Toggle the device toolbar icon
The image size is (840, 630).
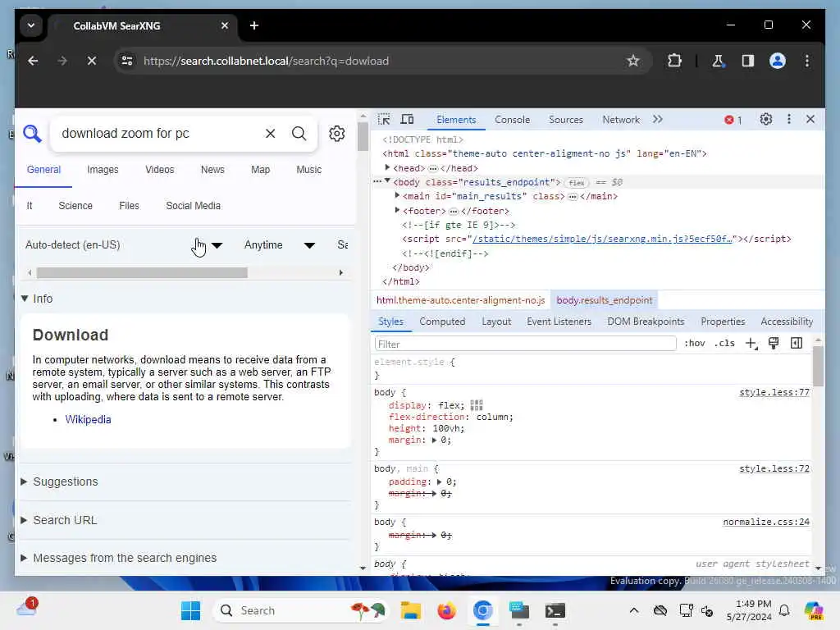[x=408, y=119]
